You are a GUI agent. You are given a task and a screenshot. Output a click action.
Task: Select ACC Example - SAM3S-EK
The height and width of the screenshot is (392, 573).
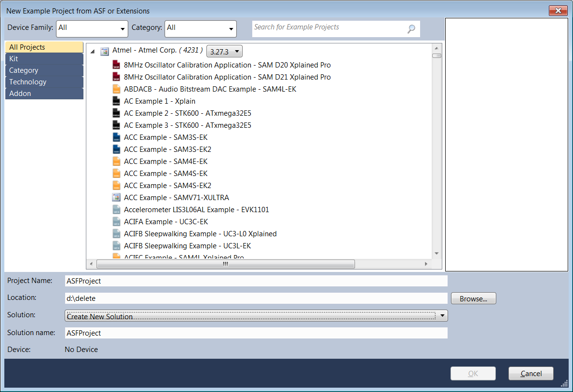click(x=165, y=137)
